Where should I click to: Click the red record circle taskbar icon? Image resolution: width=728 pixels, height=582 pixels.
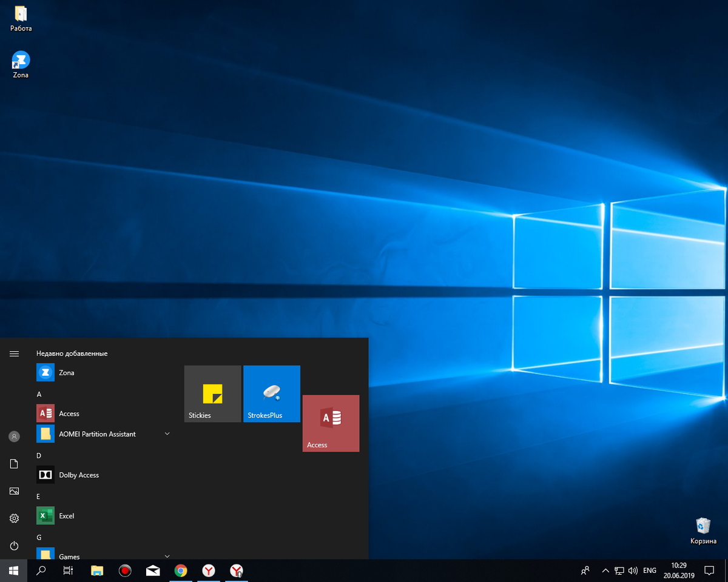[125, 570]
